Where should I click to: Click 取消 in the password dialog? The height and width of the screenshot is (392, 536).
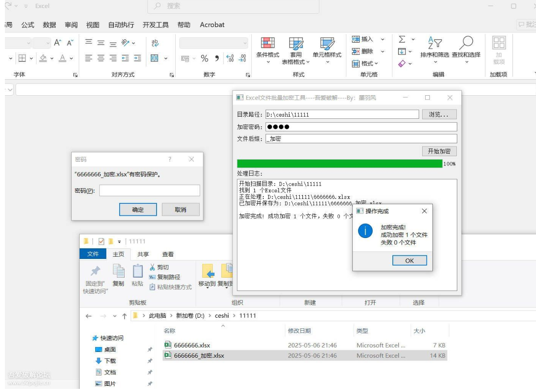pos(181,210)
